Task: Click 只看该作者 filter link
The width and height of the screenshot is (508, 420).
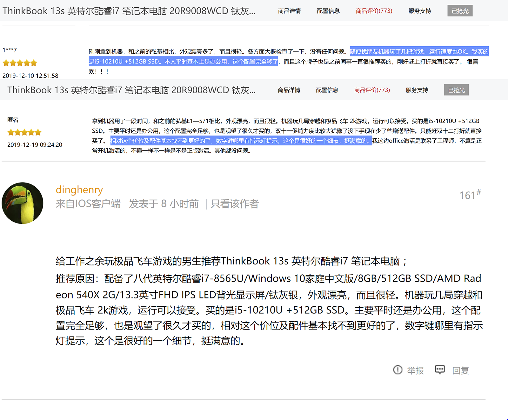Action: click(235, 203)
